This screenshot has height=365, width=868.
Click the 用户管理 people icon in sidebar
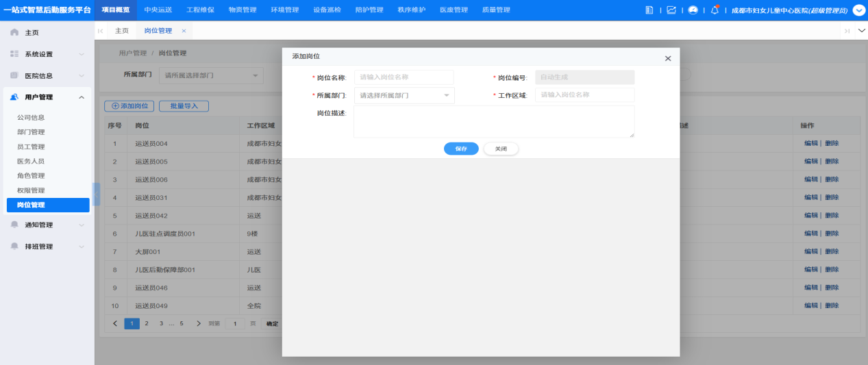tap(14, 97)
